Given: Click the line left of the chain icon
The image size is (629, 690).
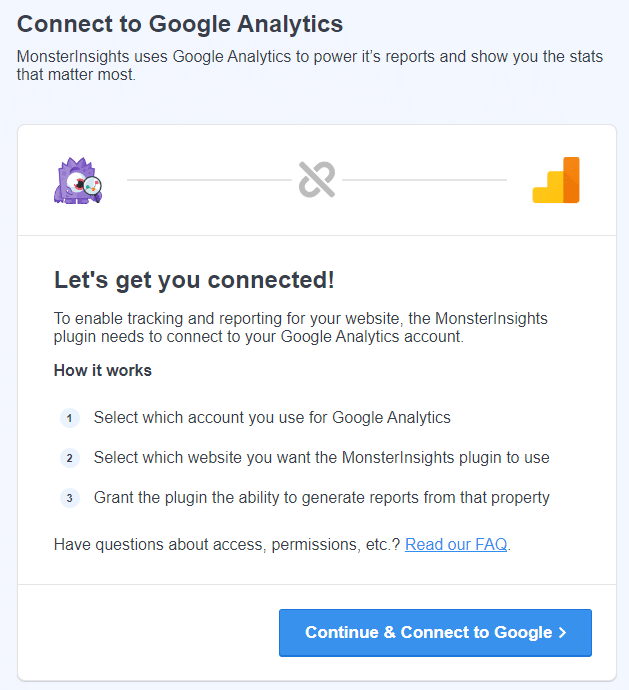Looking at the screenshot, I should [209, 180].
